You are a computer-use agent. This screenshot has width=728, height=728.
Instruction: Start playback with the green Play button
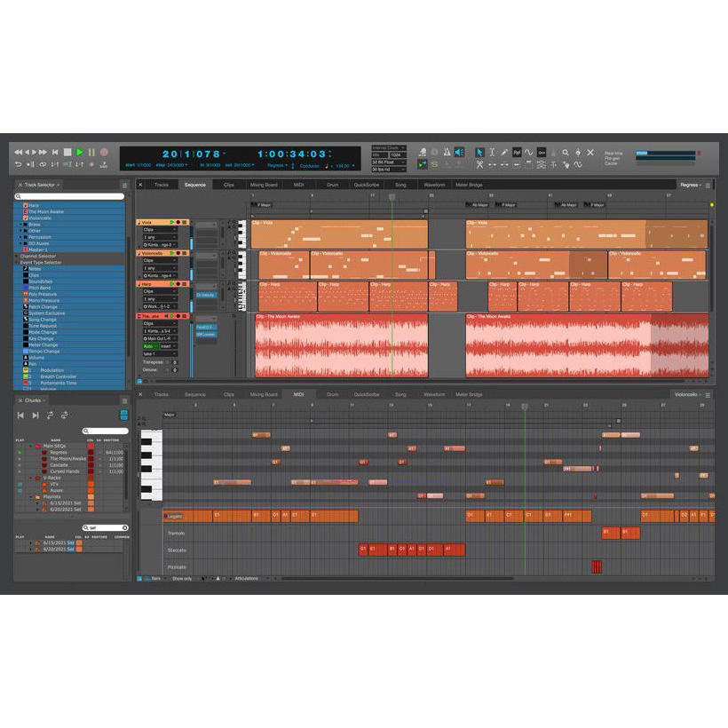[79, 153]
